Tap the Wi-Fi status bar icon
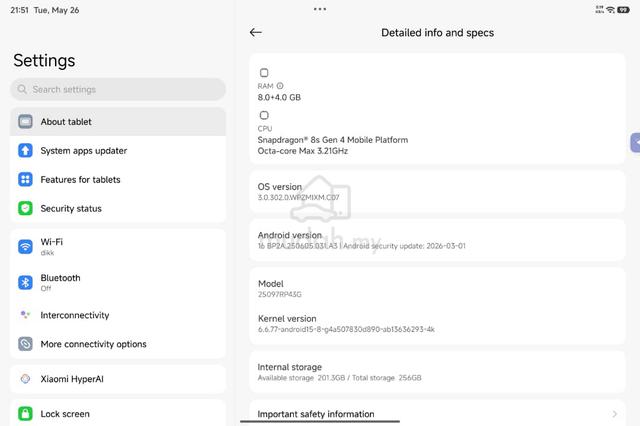The height and width of the screenshot is (426, 640). [611, 10]
